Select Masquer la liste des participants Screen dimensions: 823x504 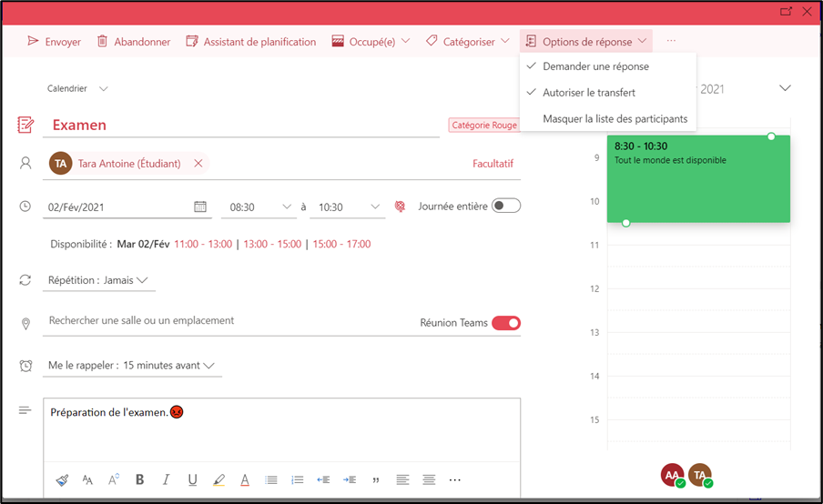tap(615, 119)
